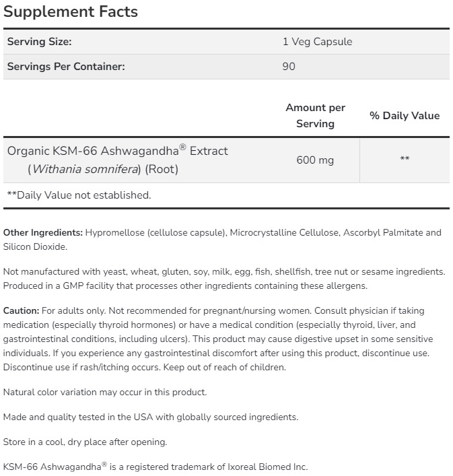
Task: Click the % Daily Value column header
Action: (404, 116)
